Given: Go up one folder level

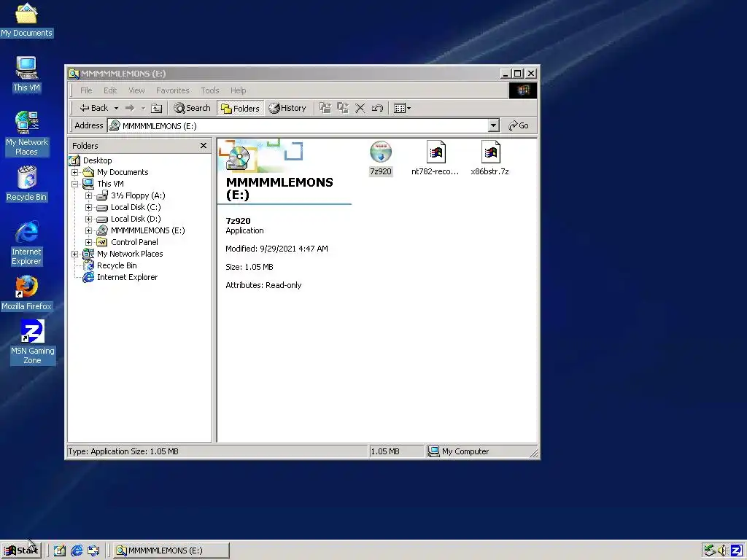Looking at the screenshot, I should [x=157, y=108].
